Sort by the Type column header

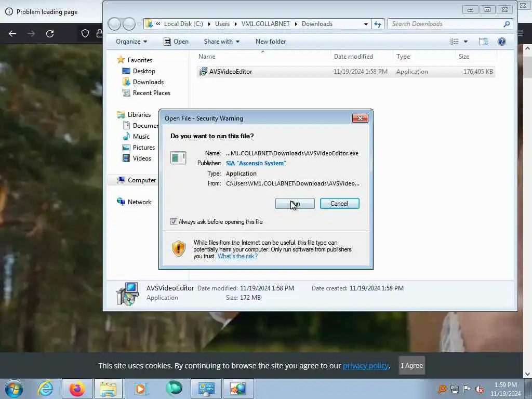pyautogui.click(x=403, y=56)
